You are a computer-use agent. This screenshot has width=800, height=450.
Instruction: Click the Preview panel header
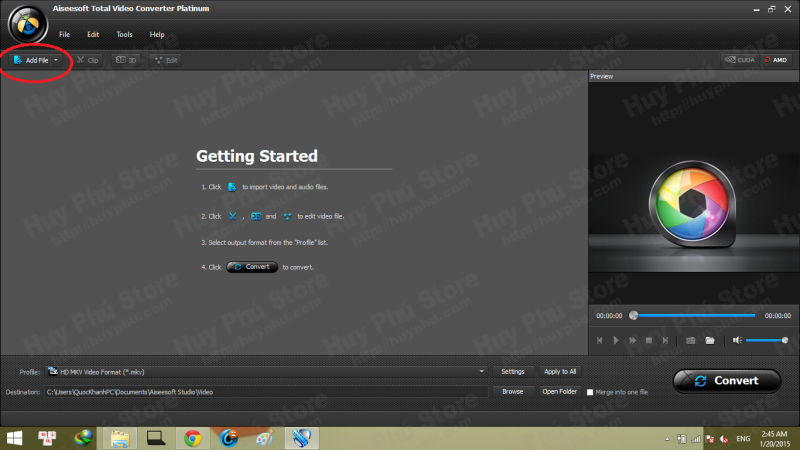click(693, 76)
